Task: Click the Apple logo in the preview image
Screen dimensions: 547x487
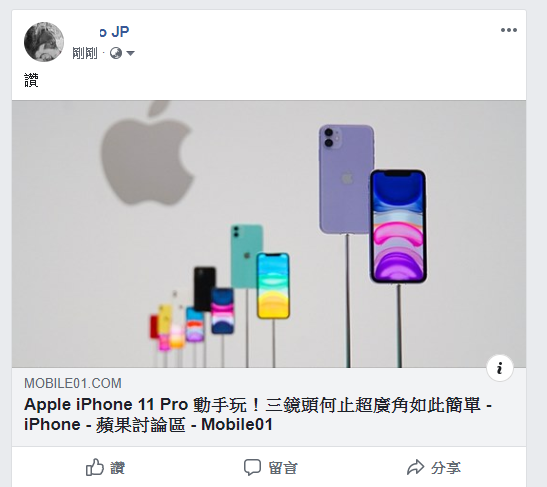Action: coord(147,153)
